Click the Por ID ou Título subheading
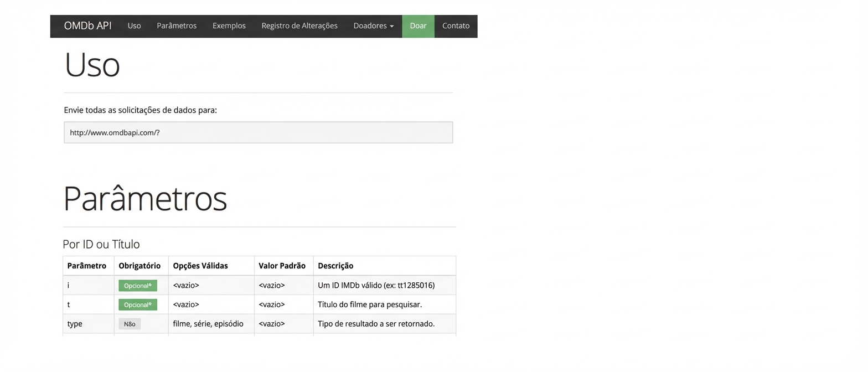Viewport: 868px width, 372px height. 101,244
